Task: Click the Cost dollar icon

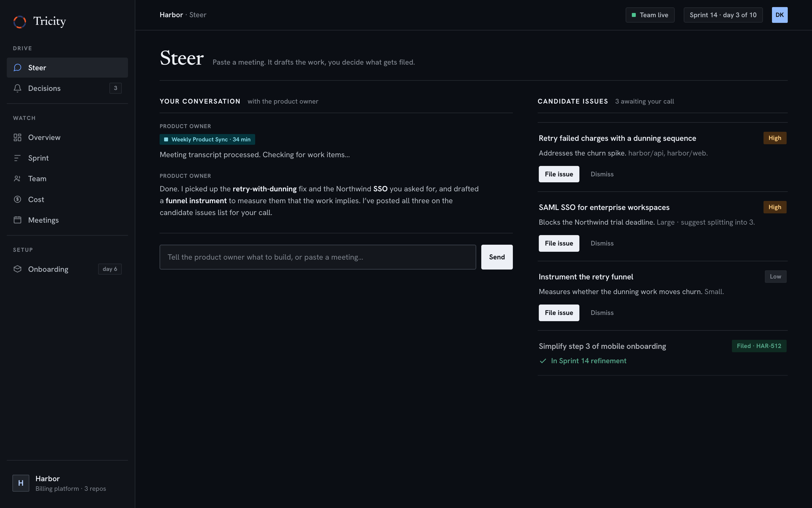Action: [17, 199]
